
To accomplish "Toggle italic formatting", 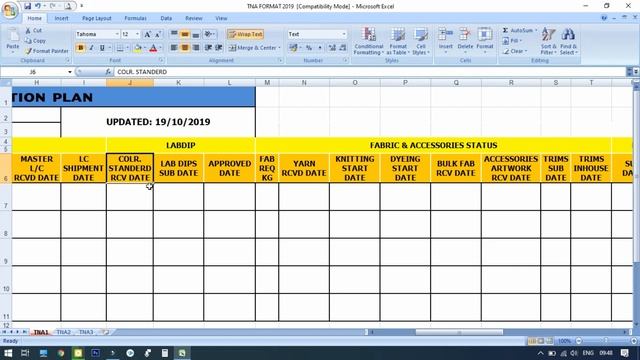I will 91,48.
